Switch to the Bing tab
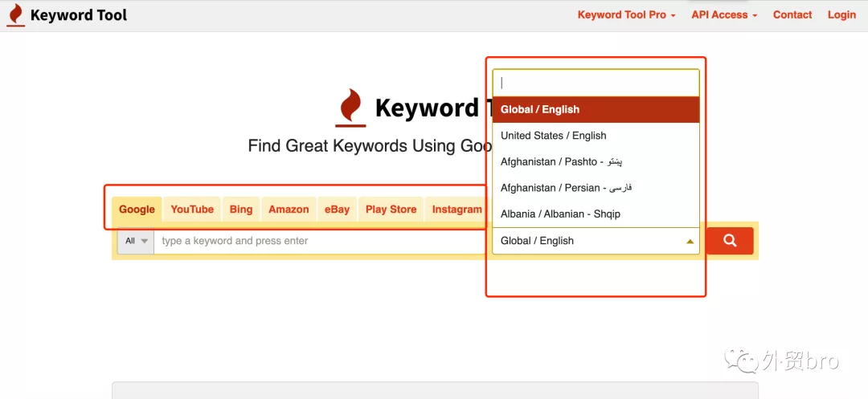868x399 pixels. point(241,210)
